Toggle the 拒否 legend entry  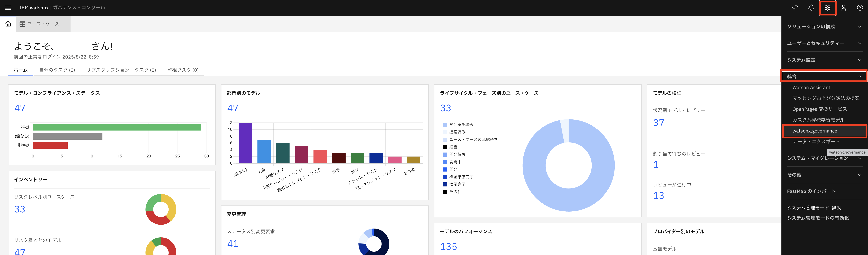pyautogui.click(x=453, y=147)
